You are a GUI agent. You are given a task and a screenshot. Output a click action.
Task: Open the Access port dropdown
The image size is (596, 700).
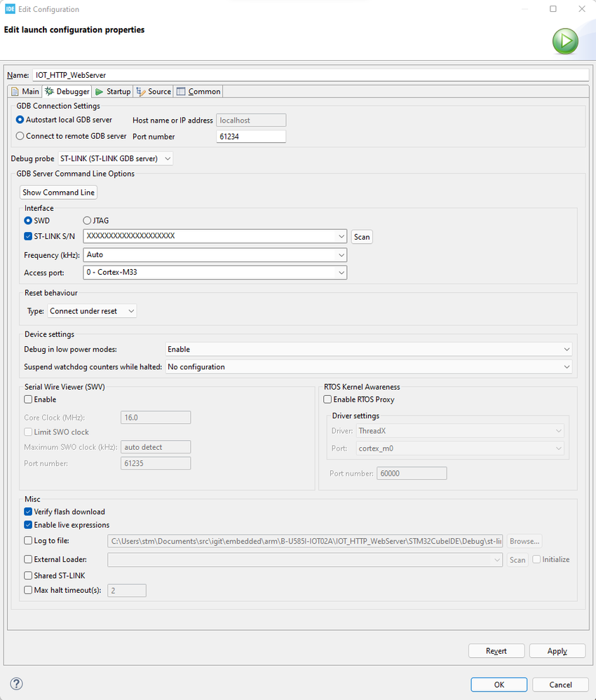coord(215,273)
